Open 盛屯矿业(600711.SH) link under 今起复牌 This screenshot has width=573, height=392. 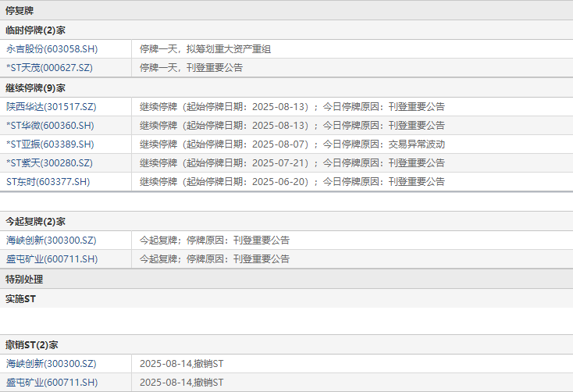tap(52, 259)
